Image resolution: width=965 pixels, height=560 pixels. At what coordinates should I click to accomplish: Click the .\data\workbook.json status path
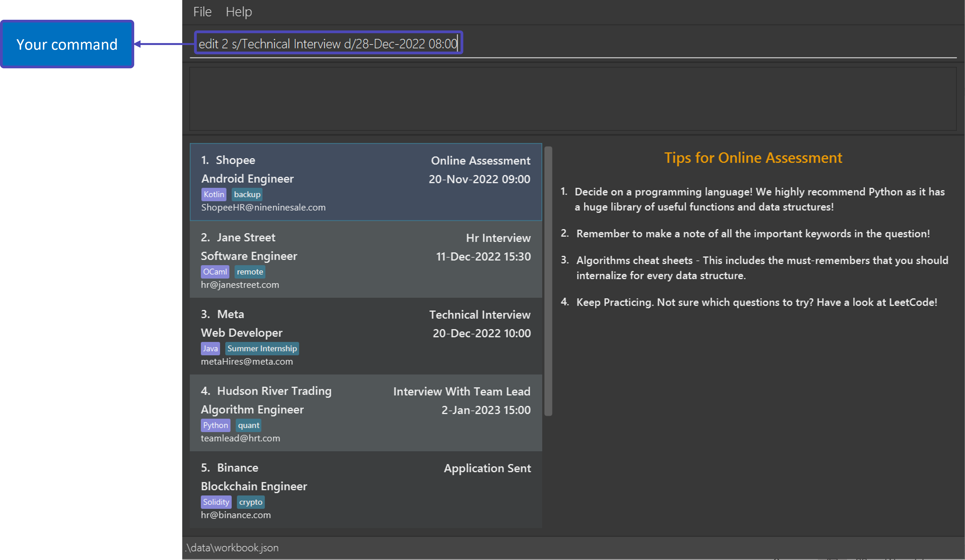tap(232, 548)
